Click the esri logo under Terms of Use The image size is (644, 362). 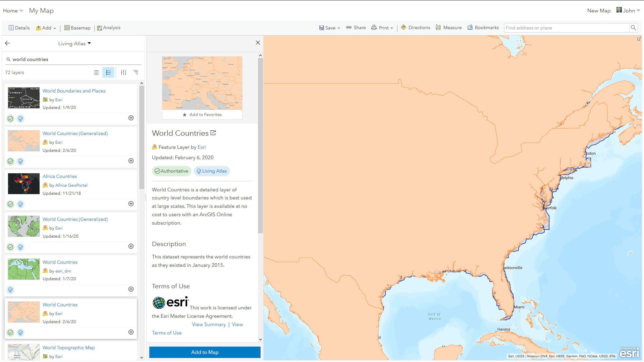pyautogui.click(x=171, y=302)
